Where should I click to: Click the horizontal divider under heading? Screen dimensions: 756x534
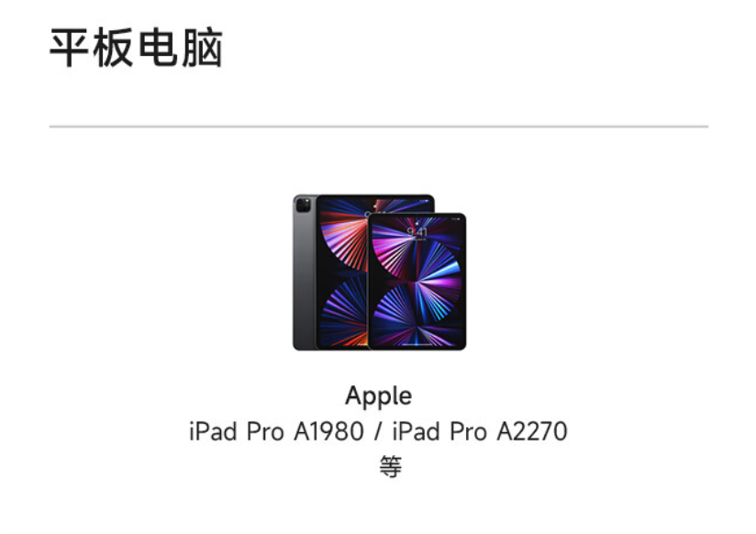click(x=379, y=127)
